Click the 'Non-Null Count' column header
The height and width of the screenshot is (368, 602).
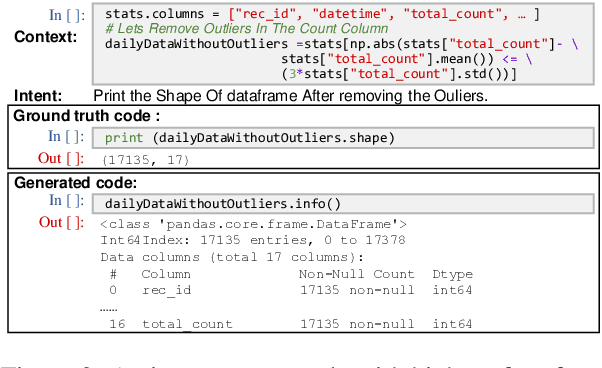(x=357, y=274)
